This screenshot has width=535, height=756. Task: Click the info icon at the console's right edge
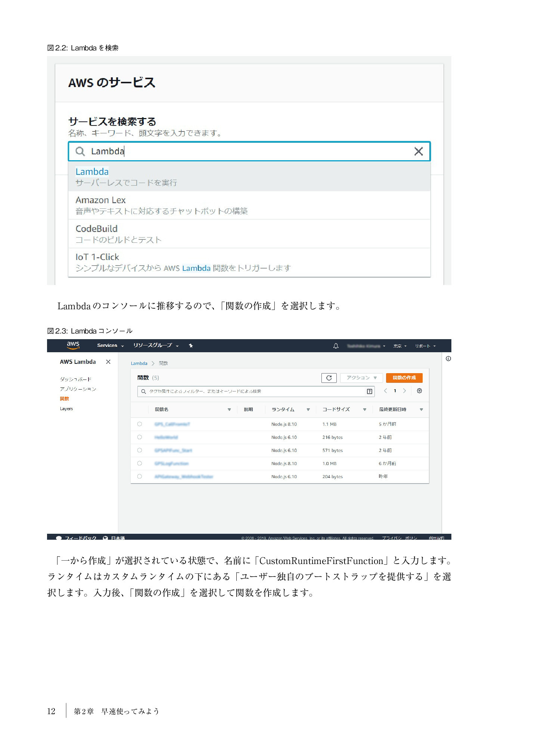pos(448,359)
